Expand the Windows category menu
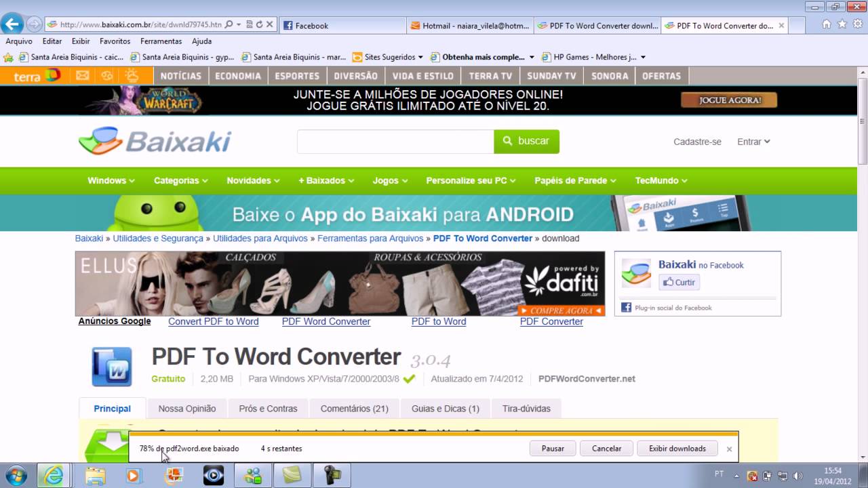Image resolution: width=868 pixels, height=488 pixels. pos(111,180)
